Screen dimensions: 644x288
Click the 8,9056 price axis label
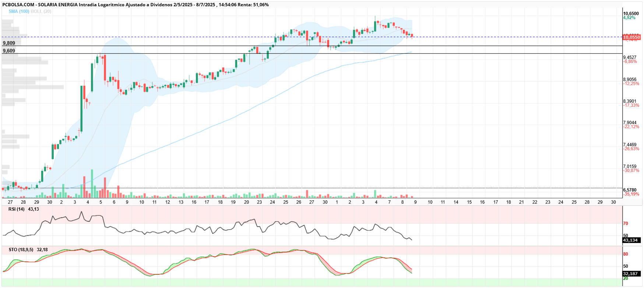630,80
